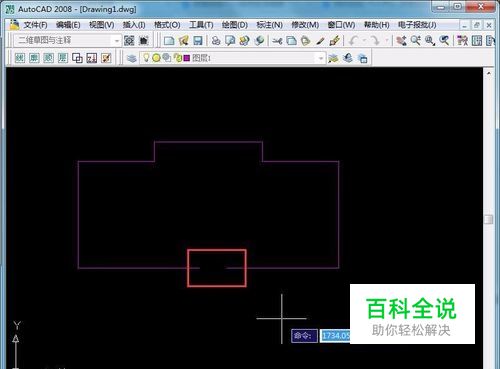
Task: Click the Publish icon
Action: point(244,41)
